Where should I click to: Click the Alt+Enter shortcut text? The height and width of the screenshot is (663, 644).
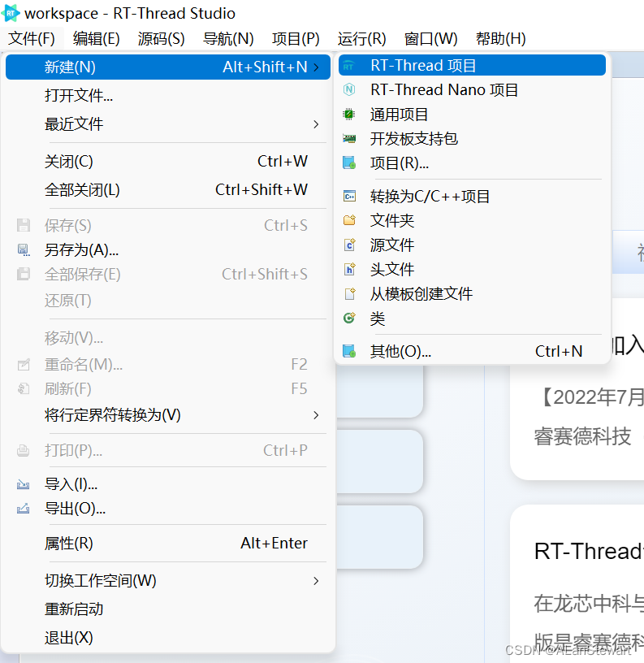click(274, 544)
